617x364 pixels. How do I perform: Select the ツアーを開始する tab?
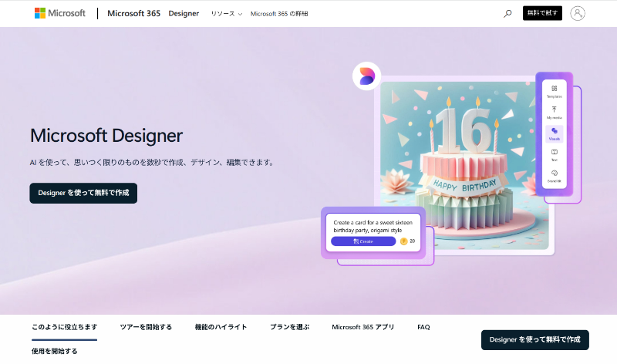click(x=146, y=327)
